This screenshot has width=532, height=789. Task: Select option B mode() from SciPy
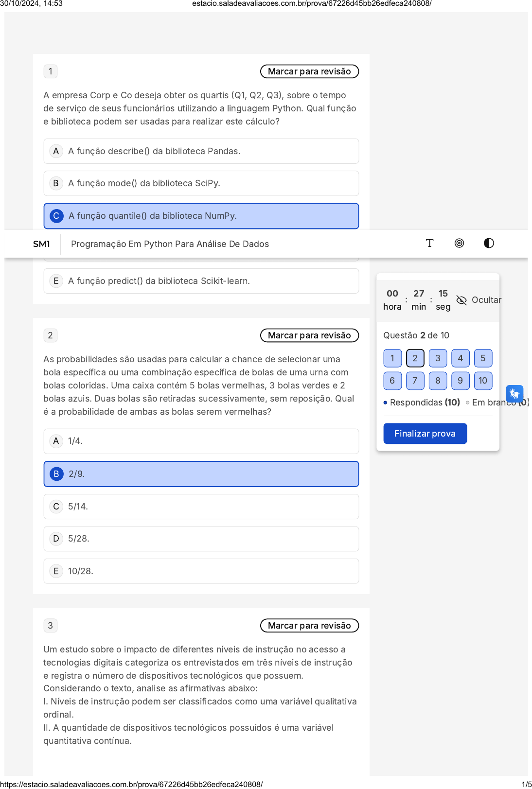(201, 183)
